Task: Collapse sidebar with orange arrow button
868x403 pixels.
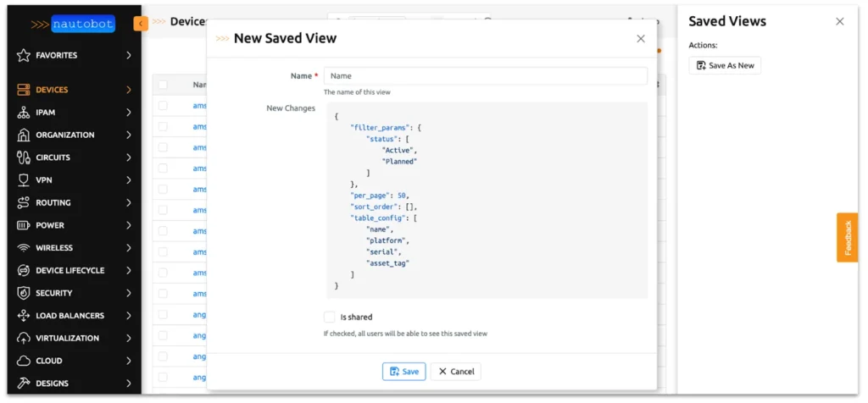Action: click(141, 24)
